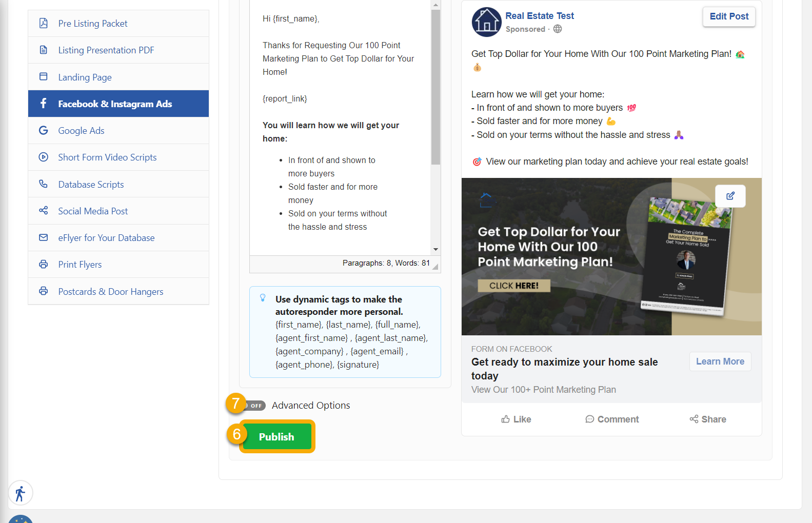Click scroll up arrow in email editor

pos(435,5)
